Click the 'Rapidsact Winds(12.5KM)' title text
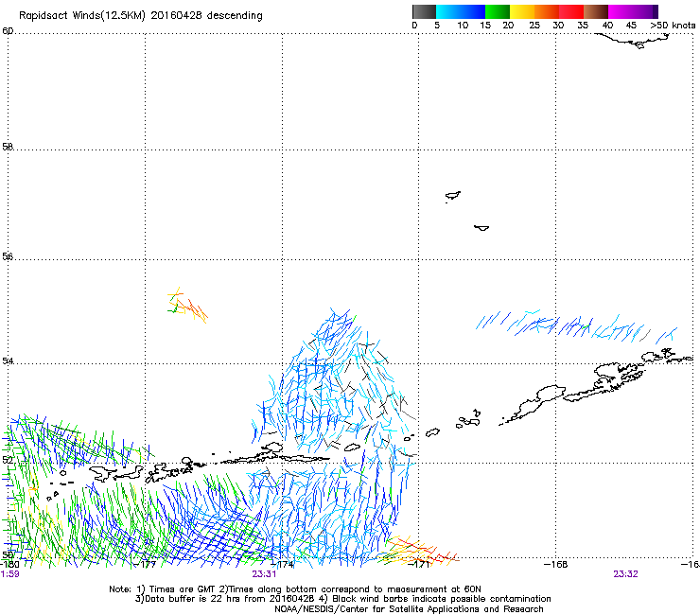This screenshot has height=615, width=700. click(x=81, y=16)
